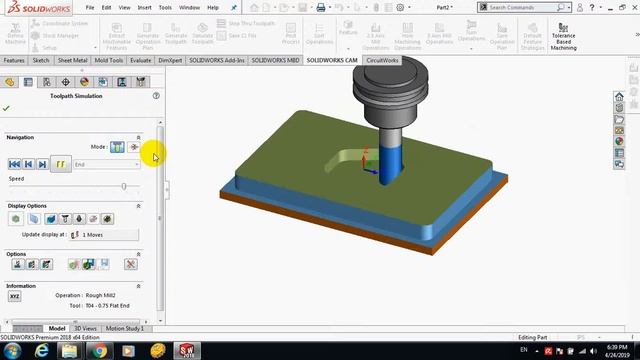Toggle XYZ coordinate information button
The height and width of the screenshot is (360, 640).
tap(14, 296)
